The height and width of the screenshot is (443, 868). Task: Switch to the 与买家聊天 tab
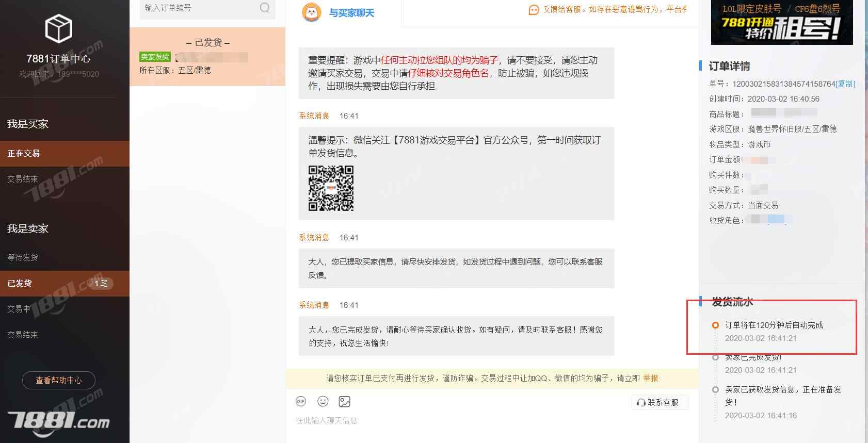pos(351,13)
